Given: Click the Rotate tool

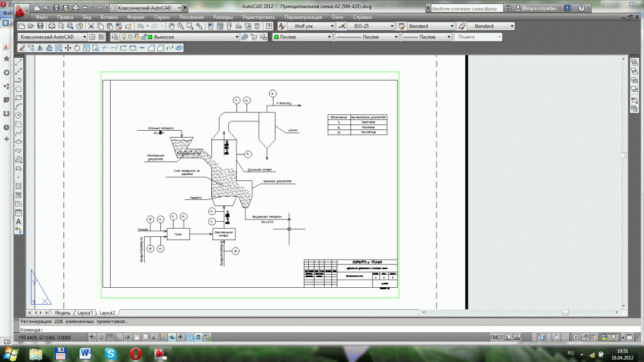Looking at the screenshot, I should [77, 48].
